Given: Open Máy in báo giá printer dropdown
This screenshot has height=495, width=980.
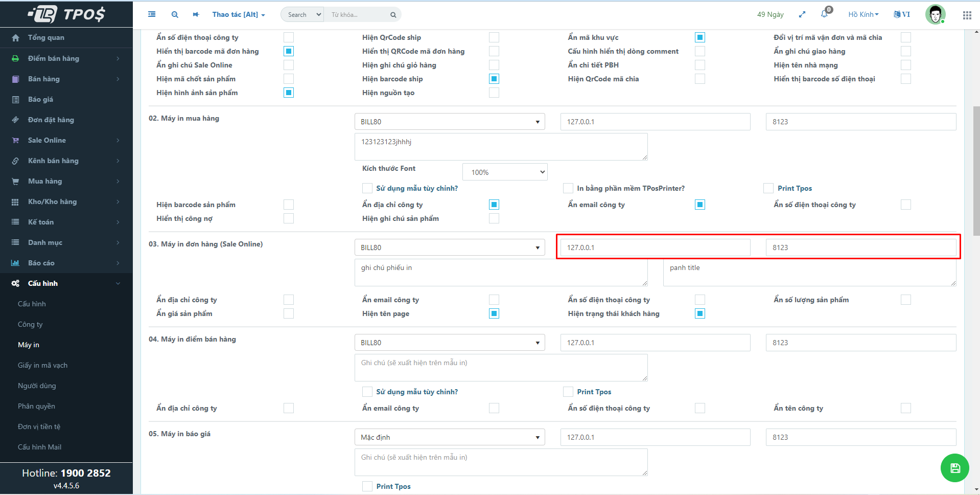Looking at the screenshot, I should (449, 437).
